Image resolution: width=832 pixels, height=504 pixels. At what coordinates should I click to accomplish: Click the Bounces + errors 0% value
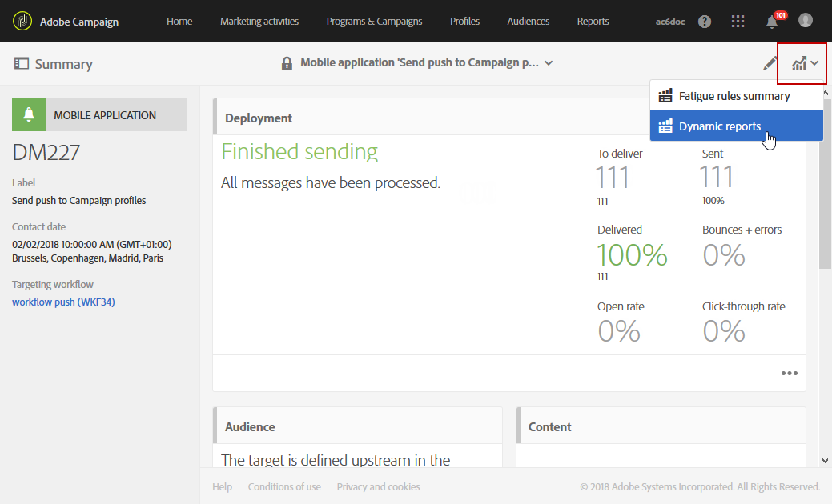724,255
